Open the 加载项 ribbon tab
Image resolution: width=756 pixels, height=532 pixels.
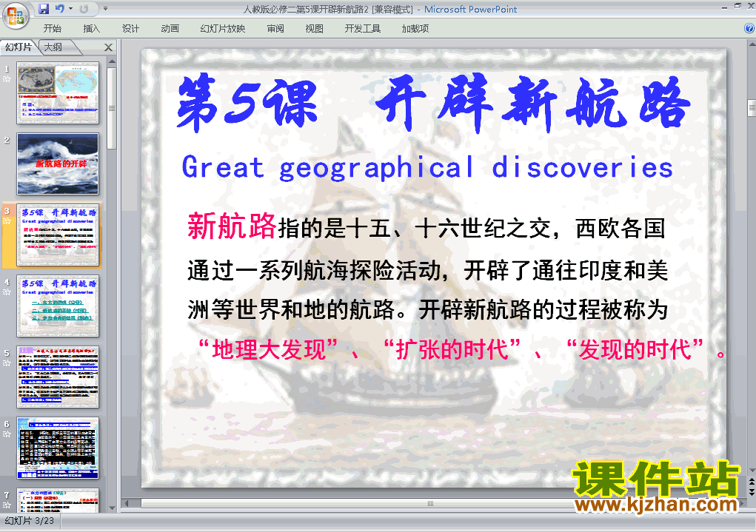coord(415,28)
